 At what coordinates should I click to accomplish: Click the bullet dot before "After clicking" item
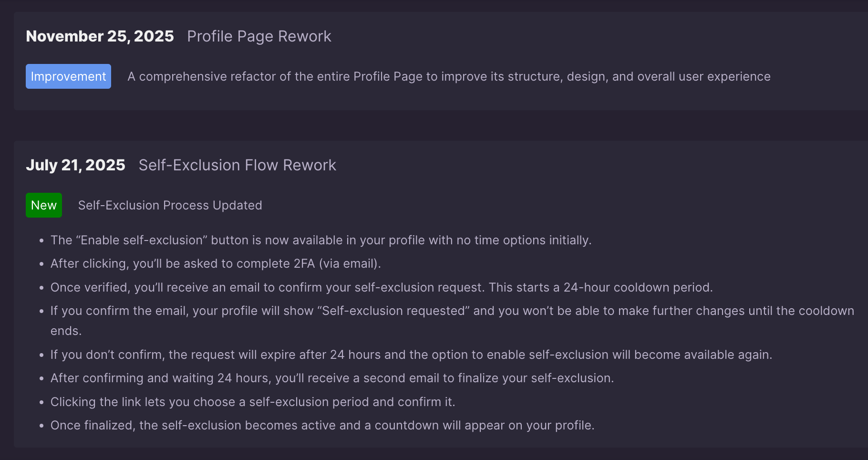pos(42,264)
